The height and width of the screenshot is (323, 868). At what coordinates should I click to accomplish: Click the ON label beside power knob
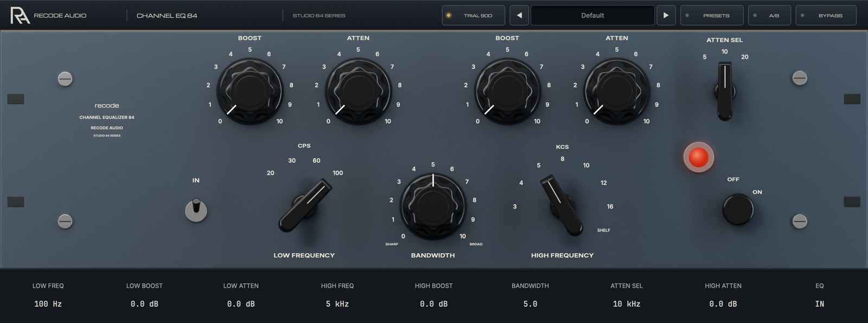(757, 192)
